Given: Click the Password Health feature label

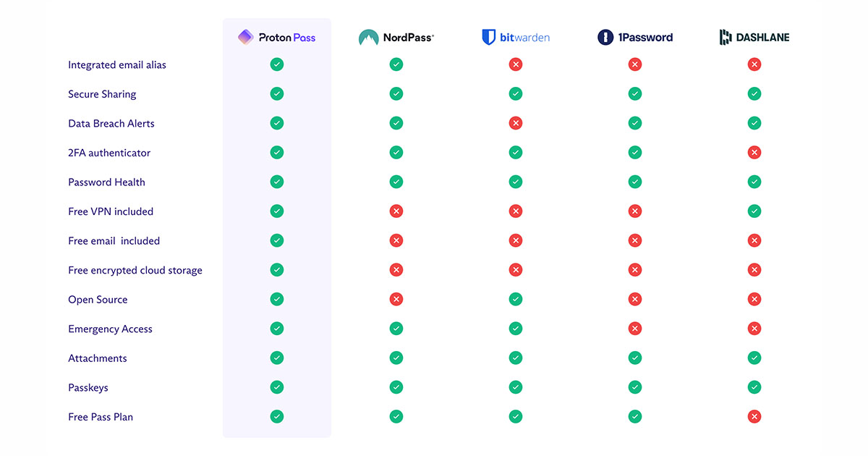Looking at the screenshot, I should (106, 182).
